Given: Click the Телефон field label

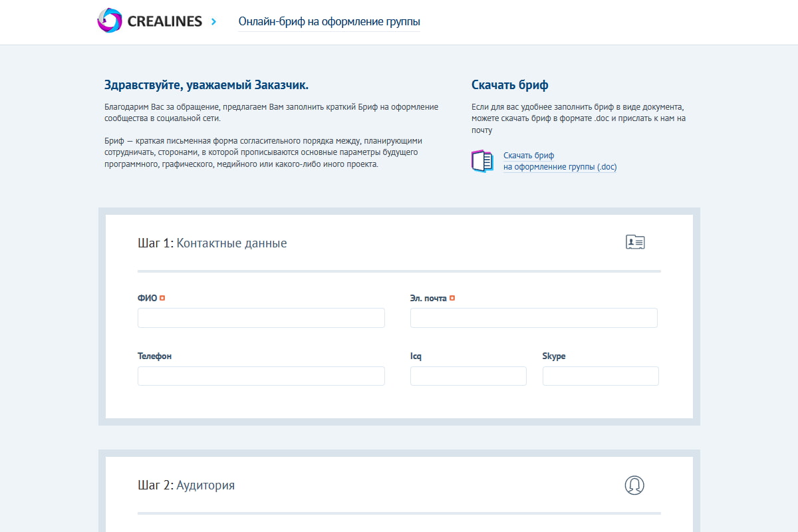Looking at the screenshot, I should tap(154, 356).
